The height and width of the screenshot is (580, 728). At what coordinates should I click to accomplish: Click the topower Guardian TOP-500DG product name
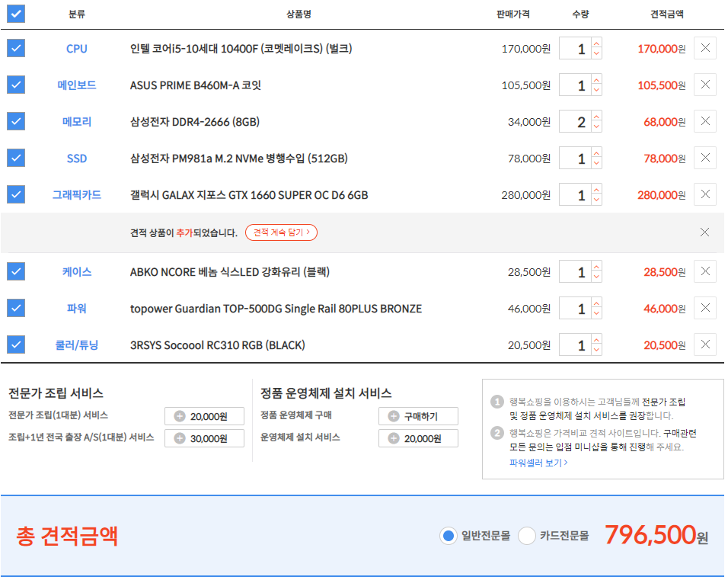276,309
